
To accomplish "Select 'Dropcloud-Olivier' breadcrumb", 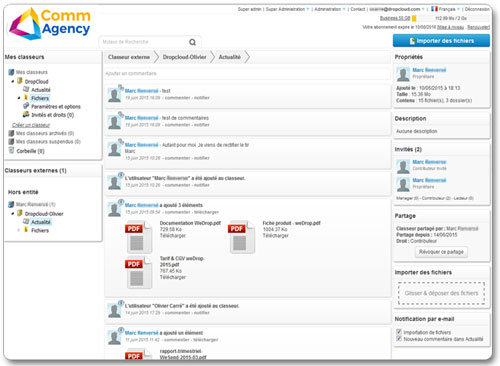I will click(x=184, y=57).
